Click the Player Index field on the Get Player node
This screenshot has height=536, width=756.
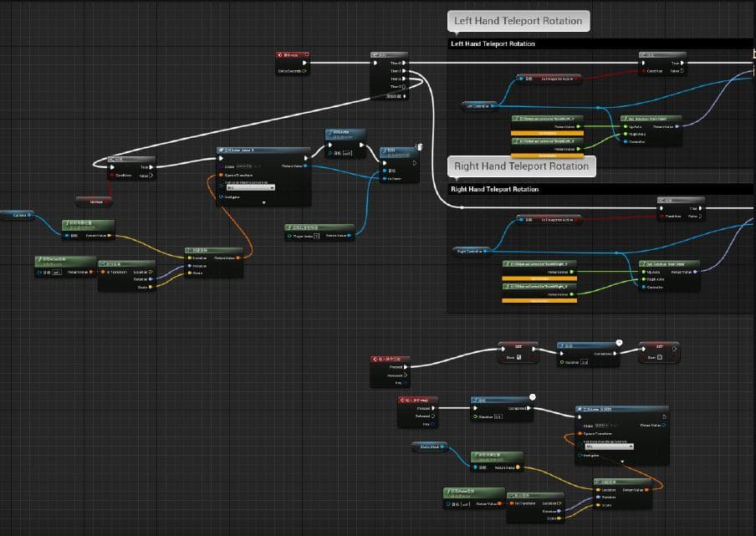coord(317,236)
